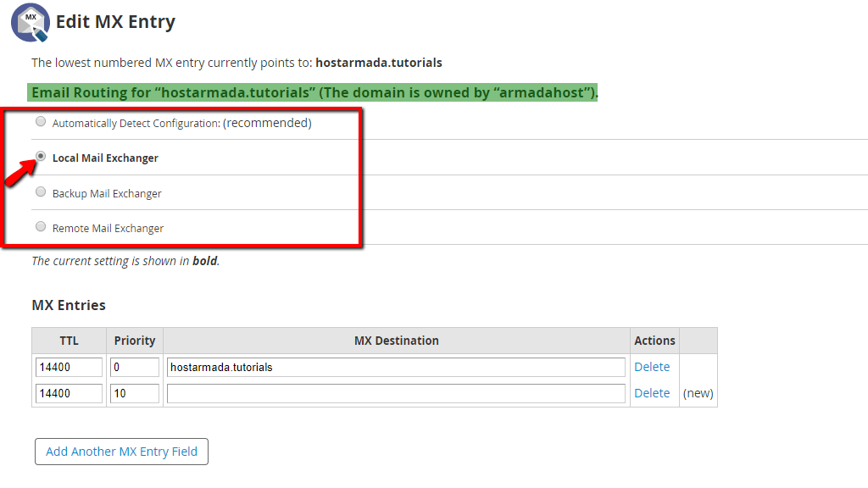
Task: Delete the hostarmada.tutorials MX entry
Action: [x=653, y=366]
